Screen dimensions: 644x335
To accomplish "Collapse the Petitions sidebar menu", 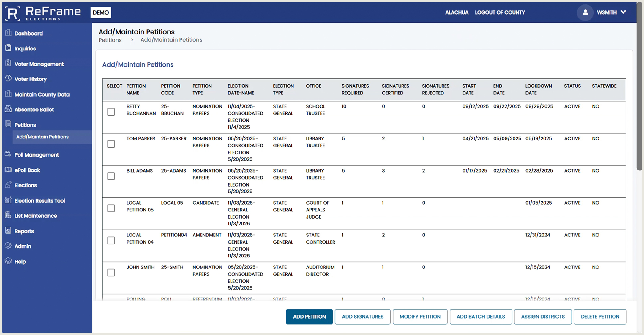I will (x=25, y=125).
